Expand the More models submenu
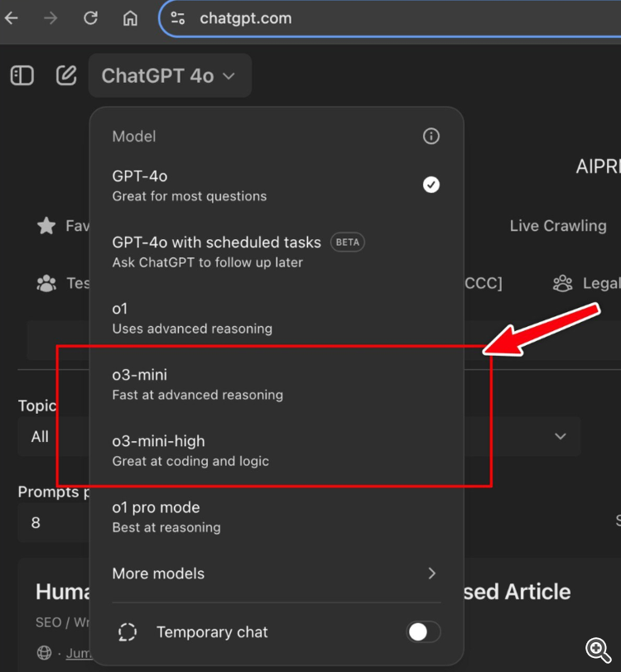621x672 pixels. (x=277, y=574)
